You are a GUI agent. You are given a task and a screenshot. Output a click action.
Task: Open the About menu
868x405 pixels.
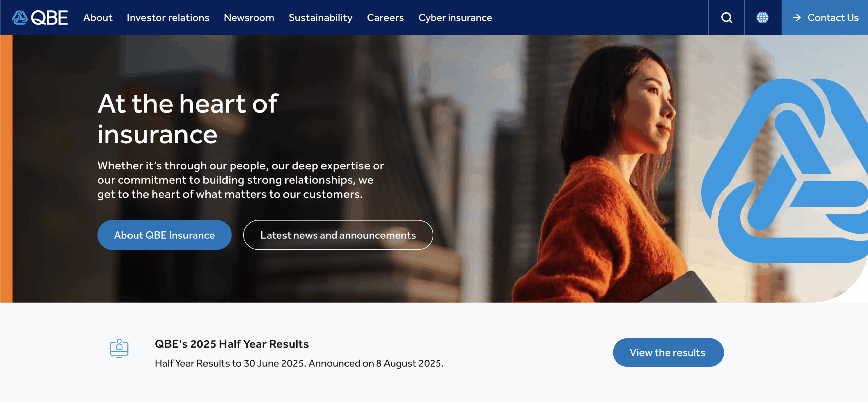98,18
